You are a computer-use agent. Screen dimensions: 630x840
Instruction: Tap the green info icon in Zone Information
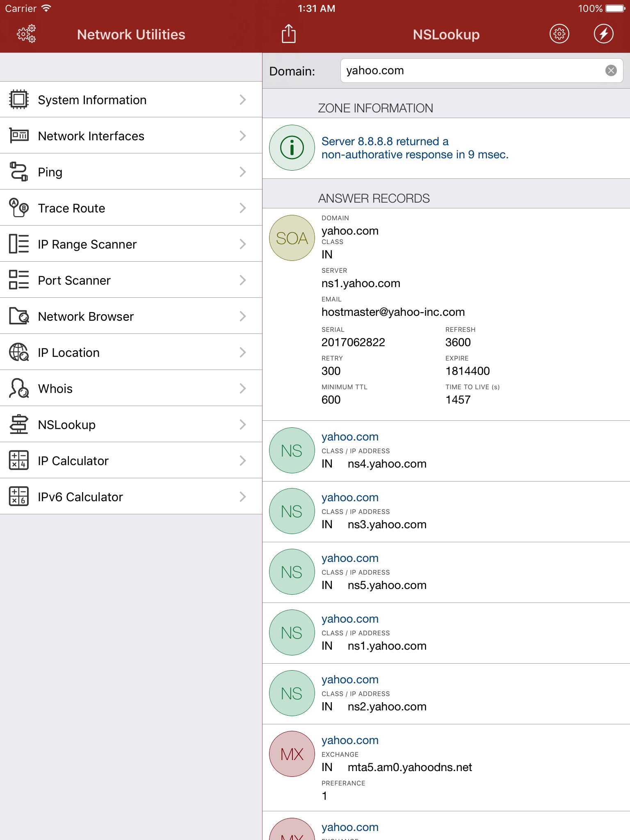[292, 148]
